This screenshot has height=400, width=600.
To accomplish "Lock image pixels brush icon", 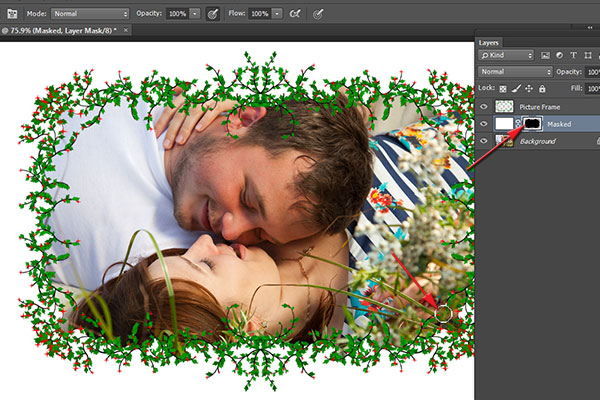I will 516,89.
